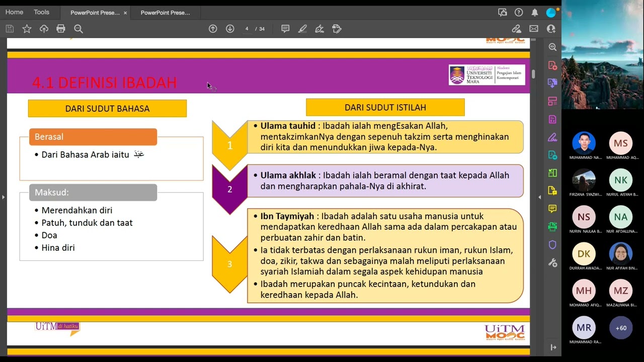Screen dimensions: 644x362
Task: Expand the left navigation pane arrow
Action: coord(3,197)
